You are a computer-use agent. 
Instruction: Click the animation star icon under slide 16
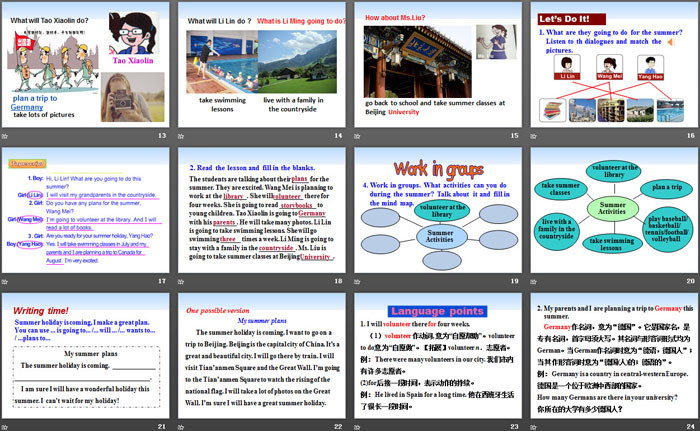click(x=533, y=136)
